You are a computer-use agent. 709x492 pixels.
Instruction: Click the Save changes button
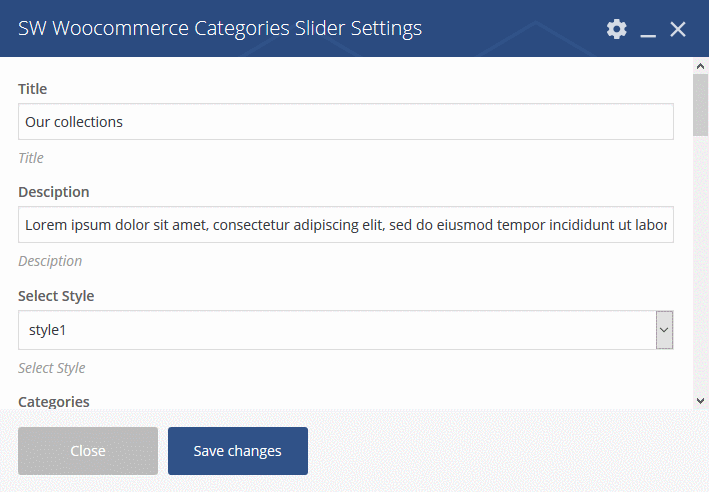coord(238,451)
